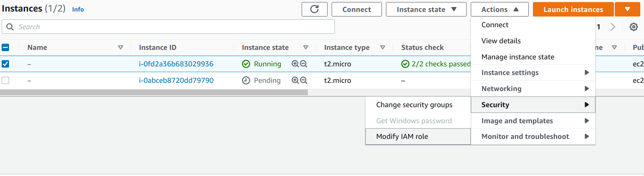Click t2.micro in the Running row
The height and width of the screenshot is (176, 644).
(x=337, y=64)
